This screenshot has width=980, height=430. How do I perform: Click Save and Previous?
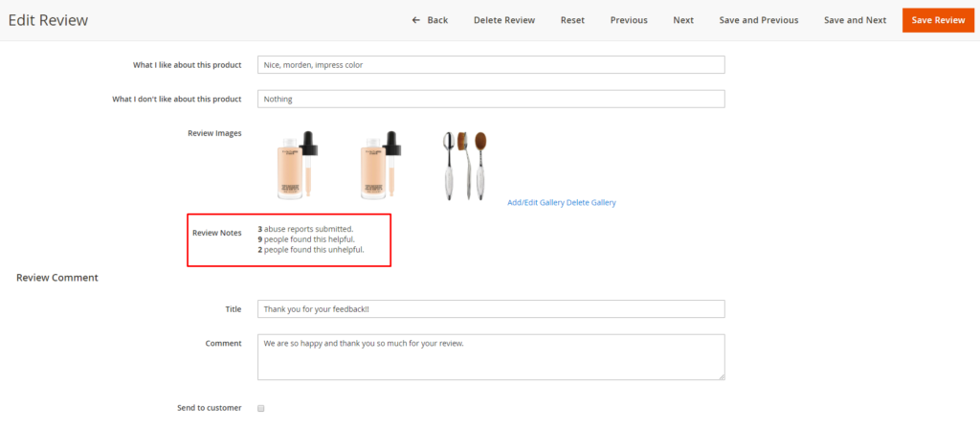759,20
